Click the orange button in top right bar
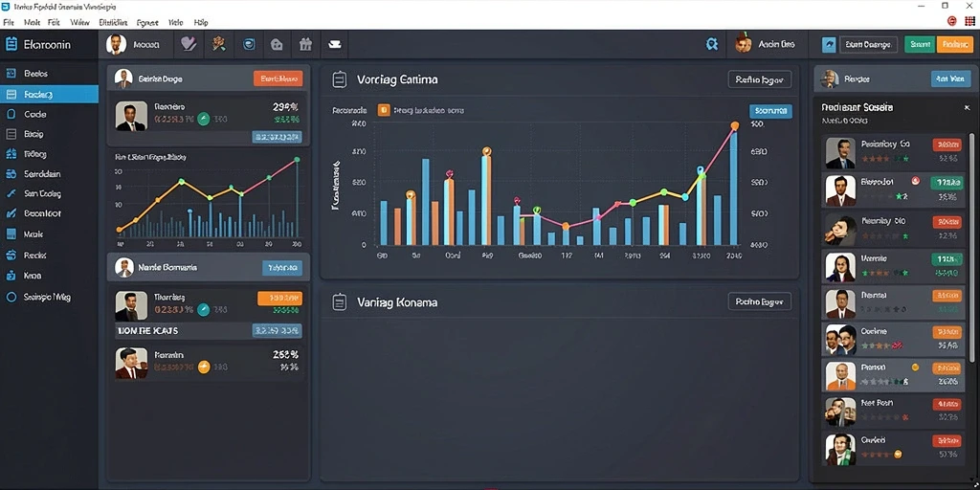The image size is (980, 490). 954,44
